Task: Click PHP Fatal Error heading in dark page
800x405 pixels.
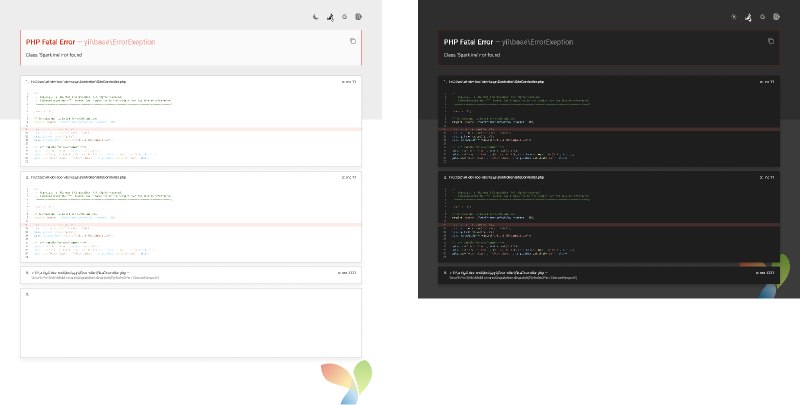Action: [468, 42]
